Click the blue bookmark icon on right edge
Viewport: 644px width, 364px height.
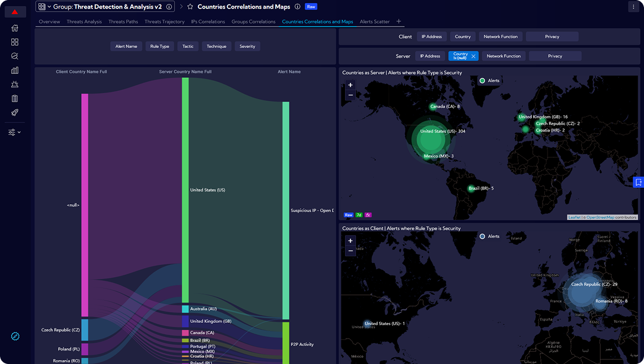tap(638, 182)
